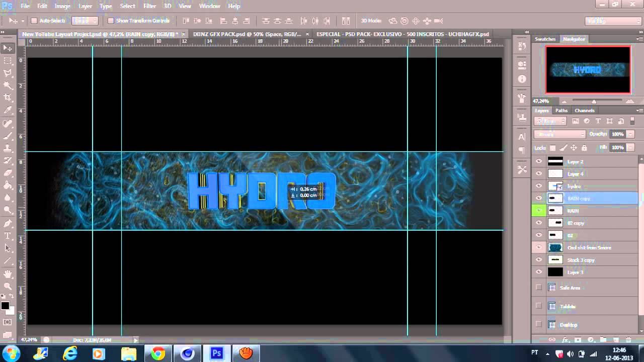Open the Layers panel flyout menu
This screenshot has height=362, width=644.
639,111
